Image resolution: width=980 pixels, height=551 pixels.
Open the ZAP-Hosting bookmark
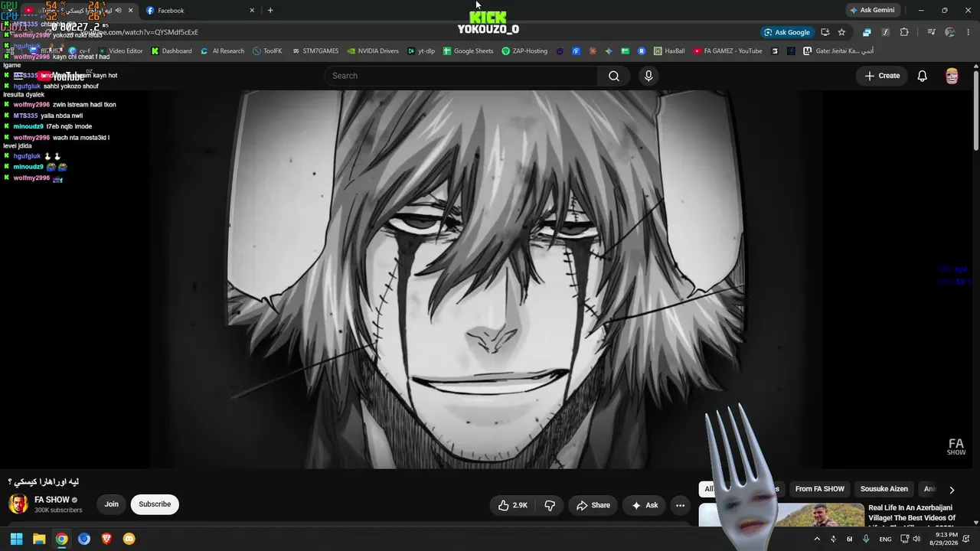pos(524,51)
